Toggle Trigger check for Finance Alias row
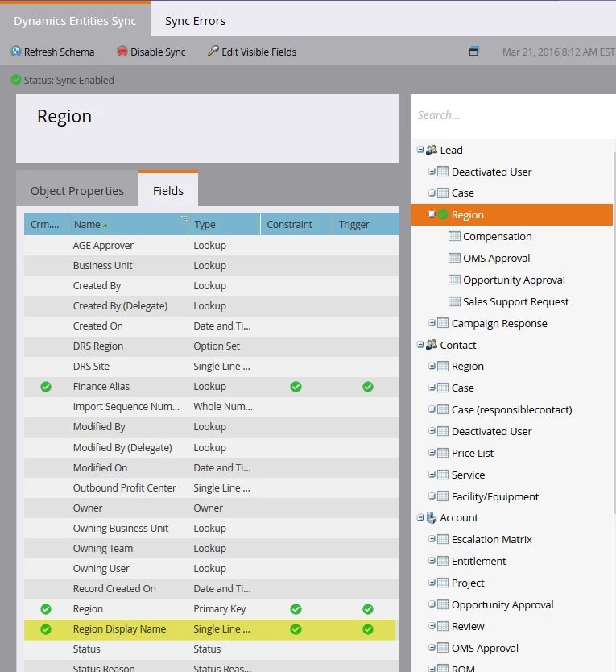Viewport: 616px width, 672px height. [x=367, y=387]
